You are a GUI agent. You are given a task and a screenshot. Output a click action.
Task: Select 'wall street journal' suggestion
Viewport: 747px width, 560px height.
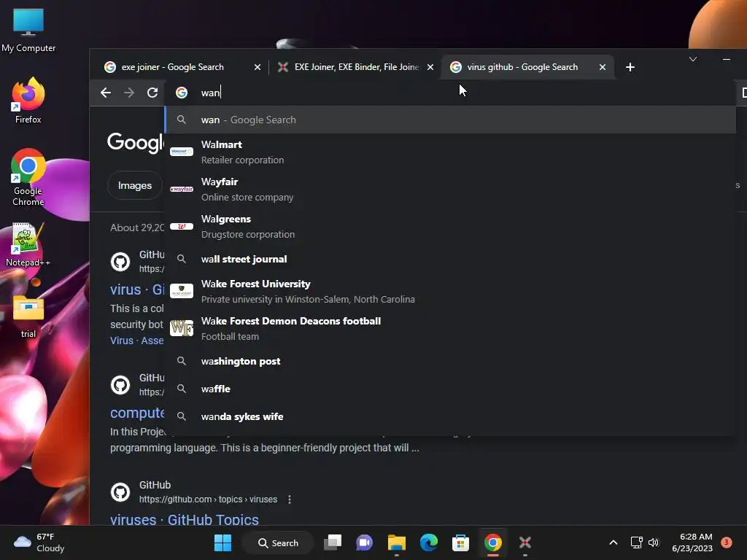coord(450,259)
